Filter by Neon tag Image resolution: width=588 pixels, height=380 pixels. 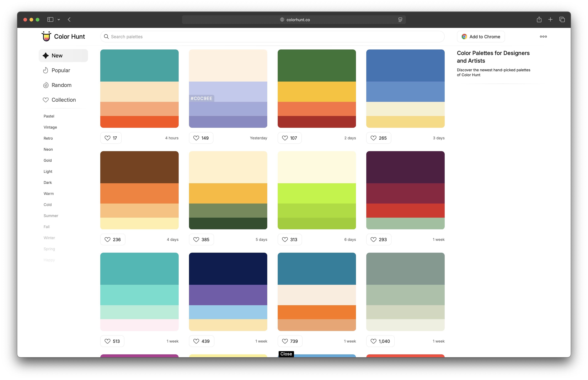point(48,149)
